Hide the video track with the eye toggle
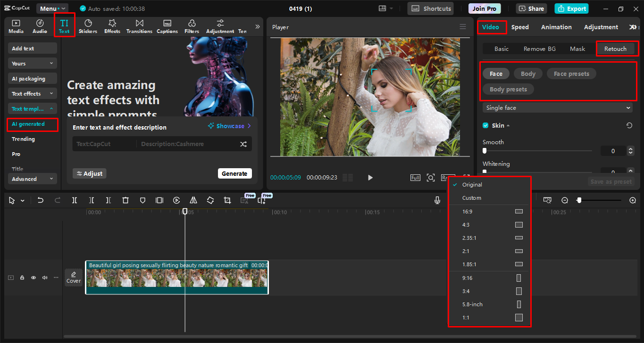Viewport: 644px width, 343px height. pos(33,278)
